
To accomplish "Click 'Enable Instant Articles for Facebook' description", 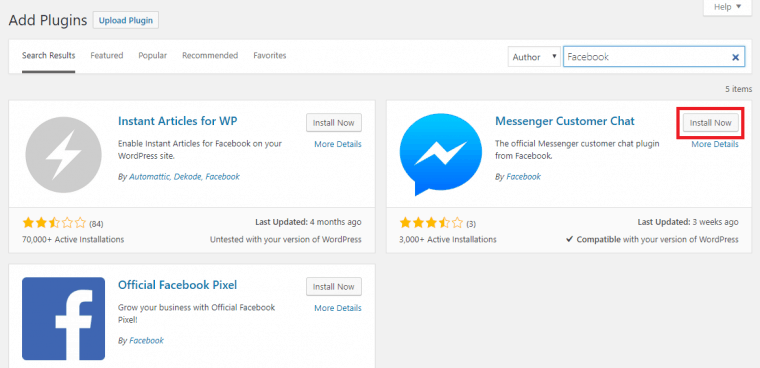I will [x=200, y=150].
